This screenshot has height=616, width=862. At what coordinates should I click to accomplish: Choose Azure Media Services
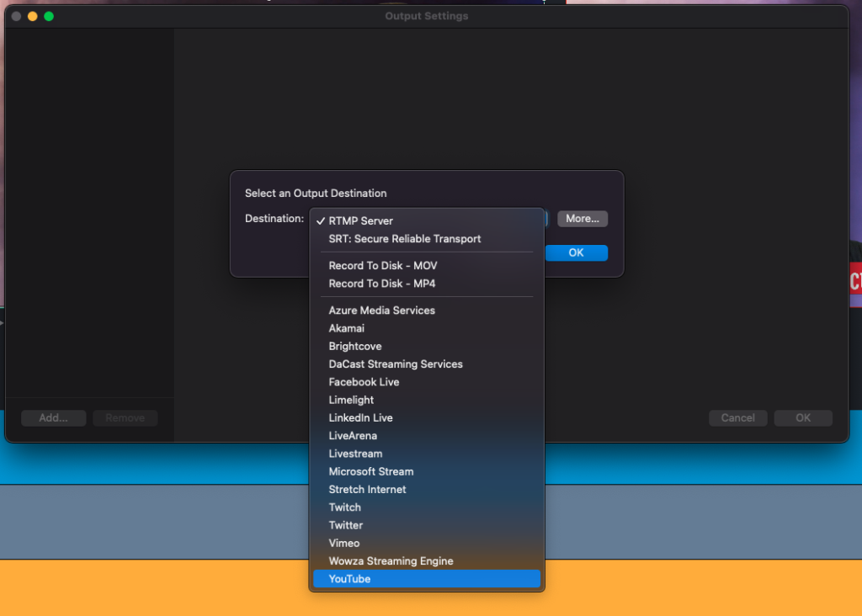coord(427,311)
